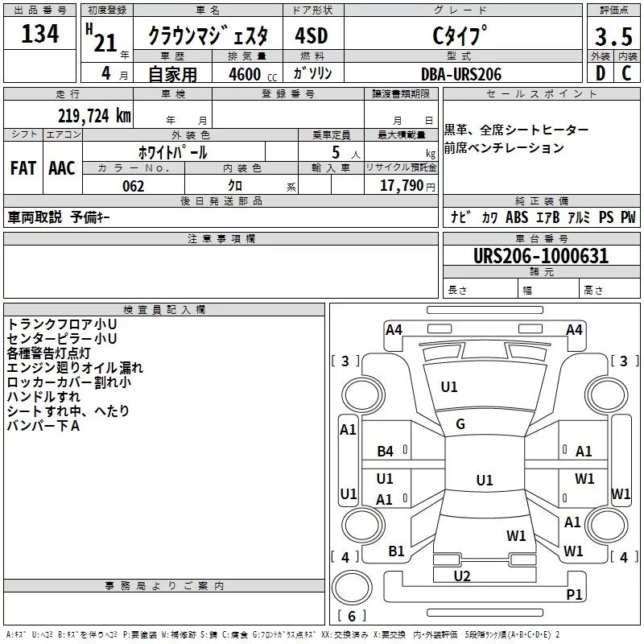This screenshot has height=644, width=644.
Task: Click air conditioner code AAC
Action: pos(62,168)
